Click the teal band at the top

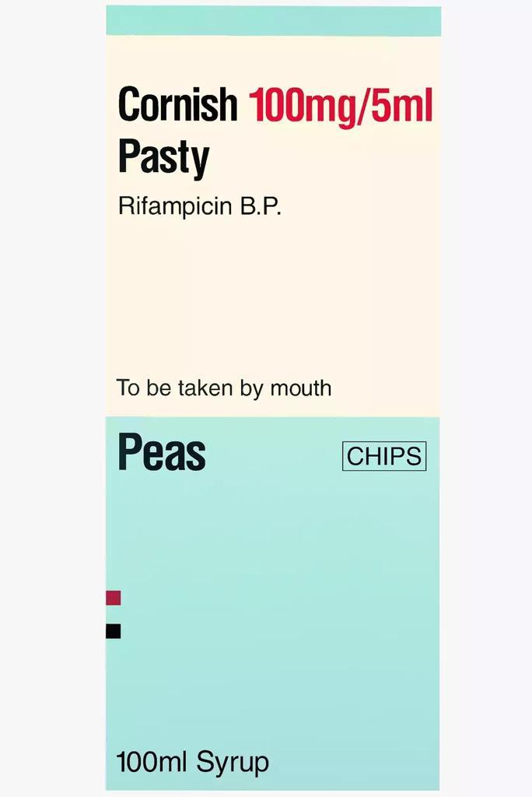273,20
